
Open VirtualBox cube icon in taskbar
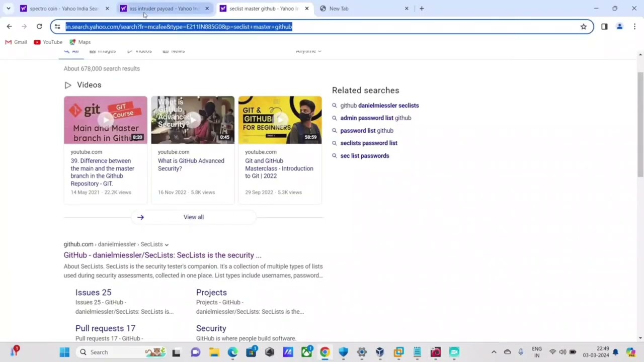coord(380,352)
